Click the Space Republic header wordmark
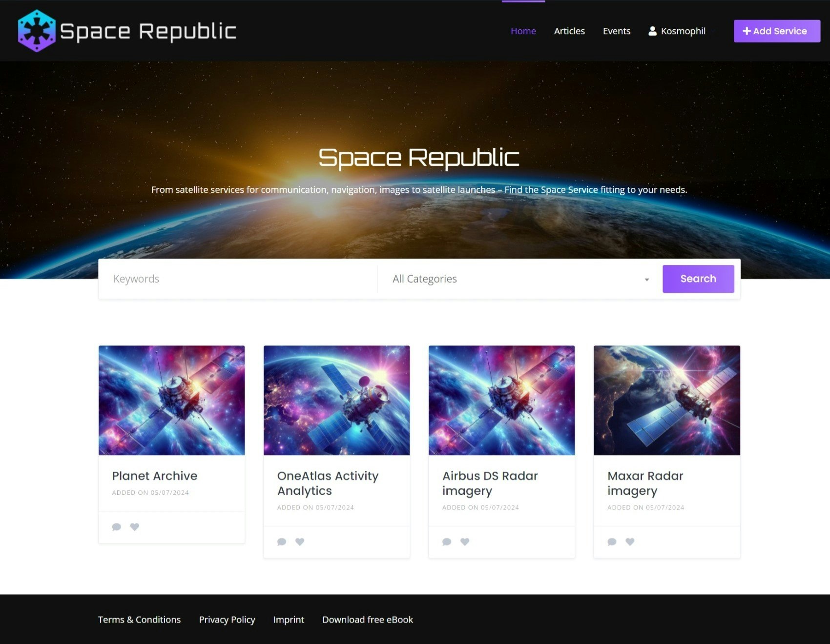Screen dimensions: 830x644 coord(148,31)
